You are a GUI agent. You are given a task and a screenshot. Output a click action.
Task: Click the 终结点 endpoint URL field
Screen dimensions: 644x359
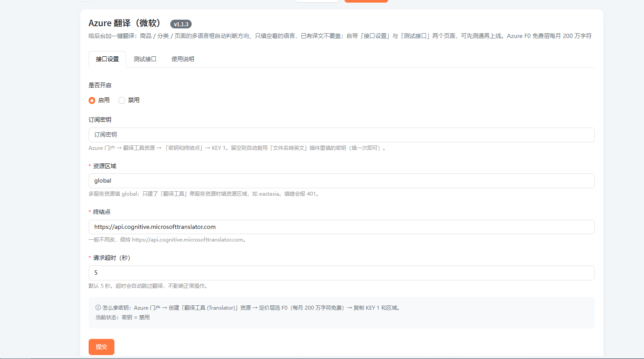click(x=341, y=227)
